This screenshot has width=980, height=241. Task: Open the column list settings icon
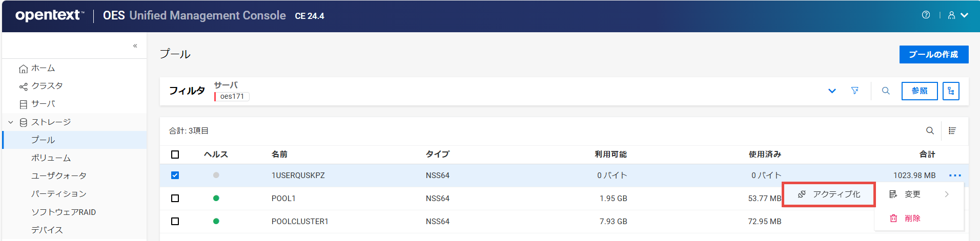tap(952, 130)
